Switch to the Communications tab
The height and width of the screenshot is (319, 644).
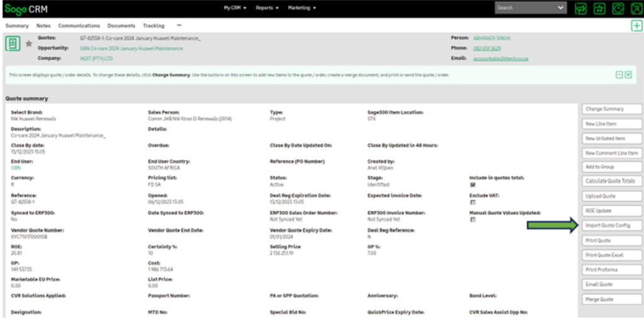[x=79, y=26]
